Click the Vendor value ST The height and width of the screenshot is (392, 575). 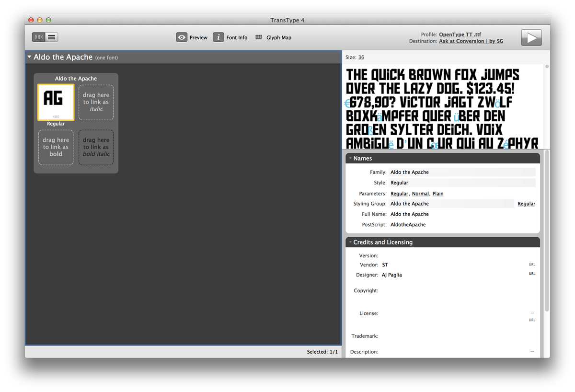click(385, 265)
